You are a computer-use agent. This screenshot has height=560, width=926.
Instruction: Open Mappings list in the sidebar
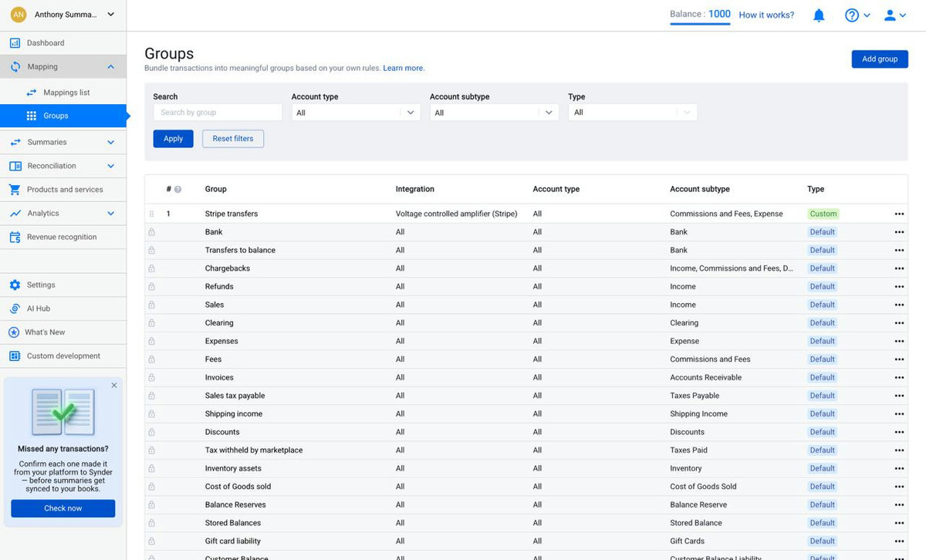tap(63, 93)
